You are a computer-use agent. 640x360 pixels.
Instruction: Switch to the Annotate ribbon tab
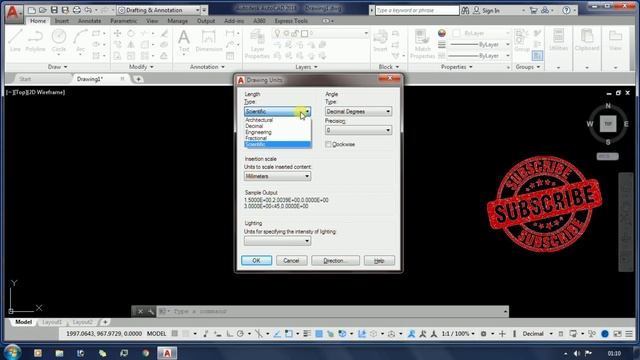[89, 21]
